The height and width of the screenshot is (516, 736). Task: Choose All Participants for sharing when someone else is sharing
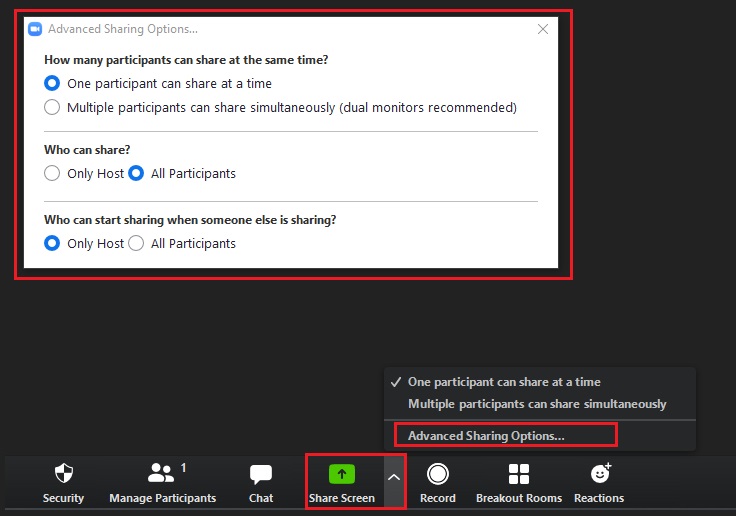pos(136,243)
